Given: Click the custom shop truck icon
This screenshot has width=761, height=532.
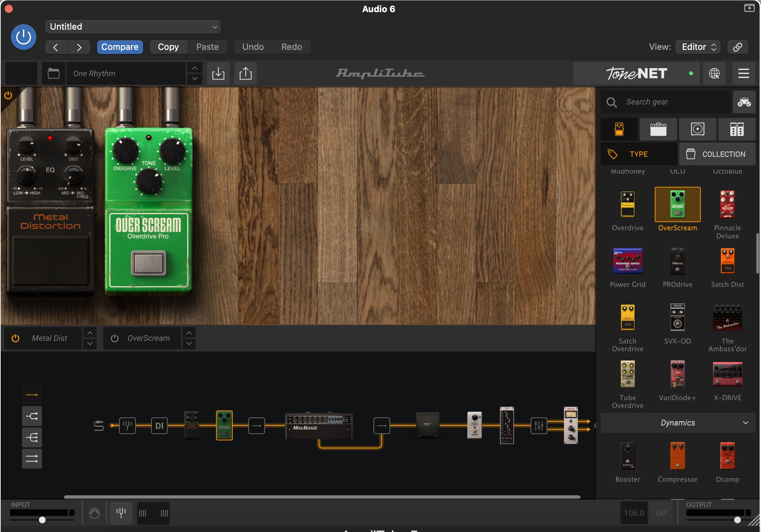Looking at the screenshot, I should coord(744,102).
